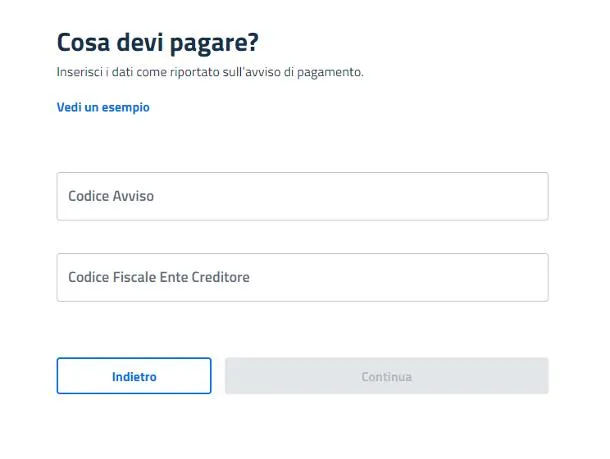Place the cursor in the first form field
610x459 pixels.
(303, 196)
